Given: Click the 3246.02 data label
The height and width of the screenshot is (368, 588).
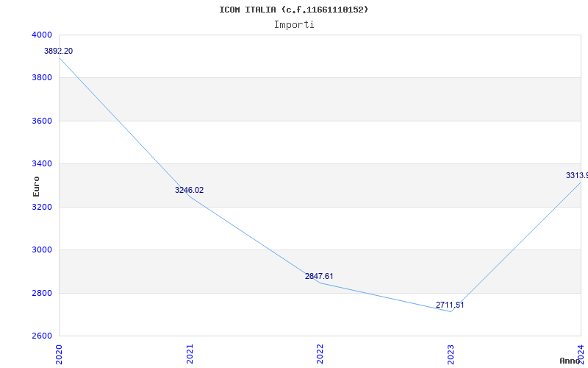Looking at the screenshot, I should coord(189,190).
